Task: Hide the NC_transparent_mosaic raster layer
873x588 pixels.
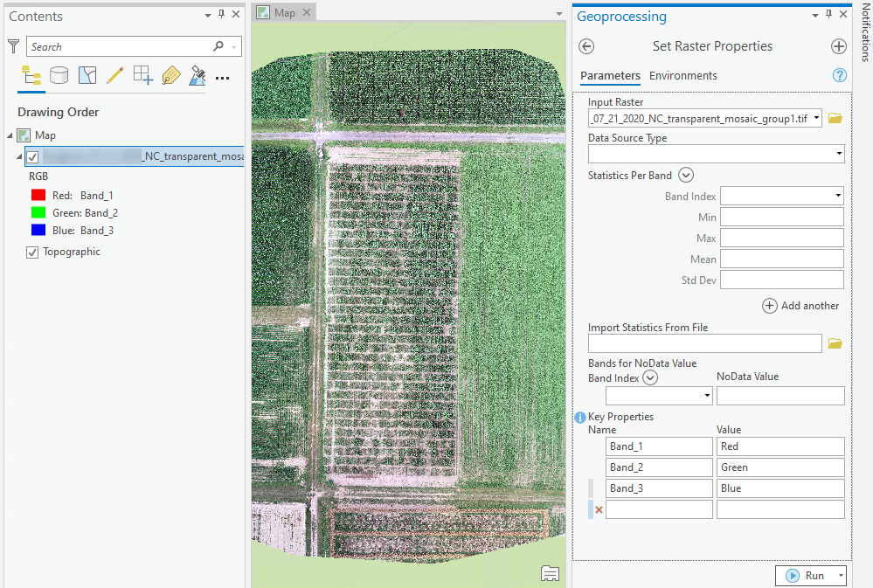Action: [x=33, y=156]
